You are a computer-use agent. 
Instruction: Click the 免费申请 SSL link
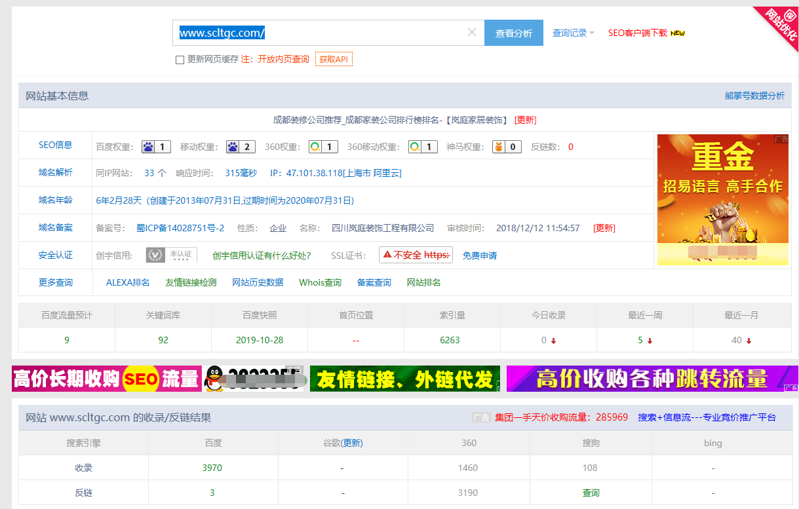480,256
